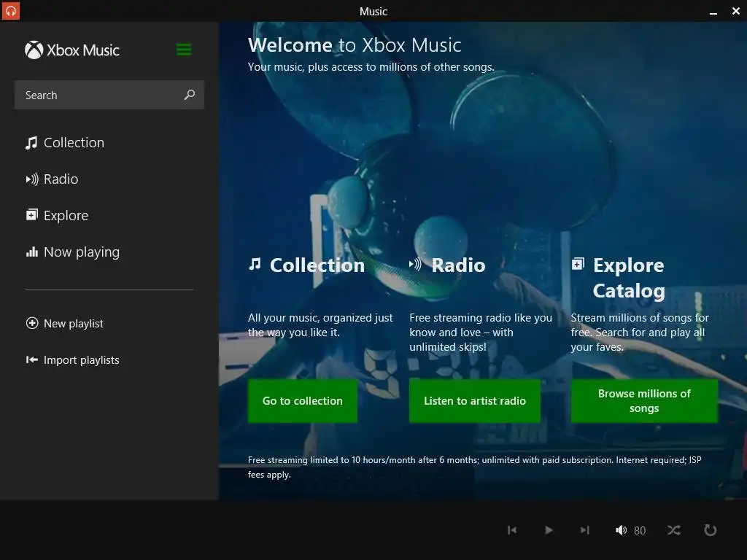Click the headphones app icon in title bar
This screenshot has height=560, width=747.
click(x=10, y=10)
